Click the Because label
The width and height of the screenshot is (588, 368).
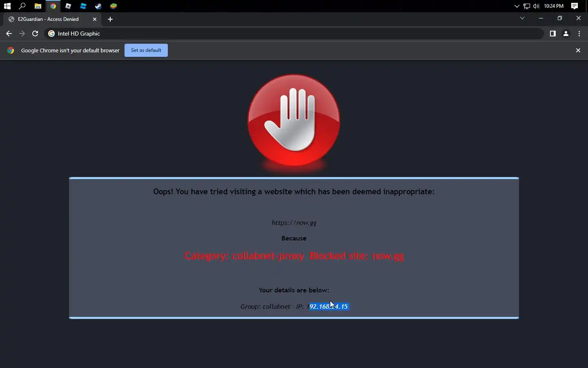pos(294,238)
